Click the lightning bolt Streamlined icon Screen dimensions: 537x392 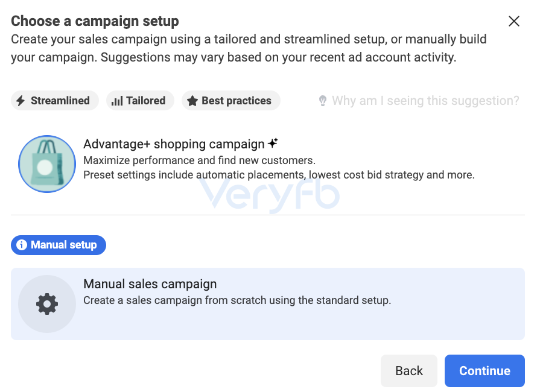pos(21,101)
